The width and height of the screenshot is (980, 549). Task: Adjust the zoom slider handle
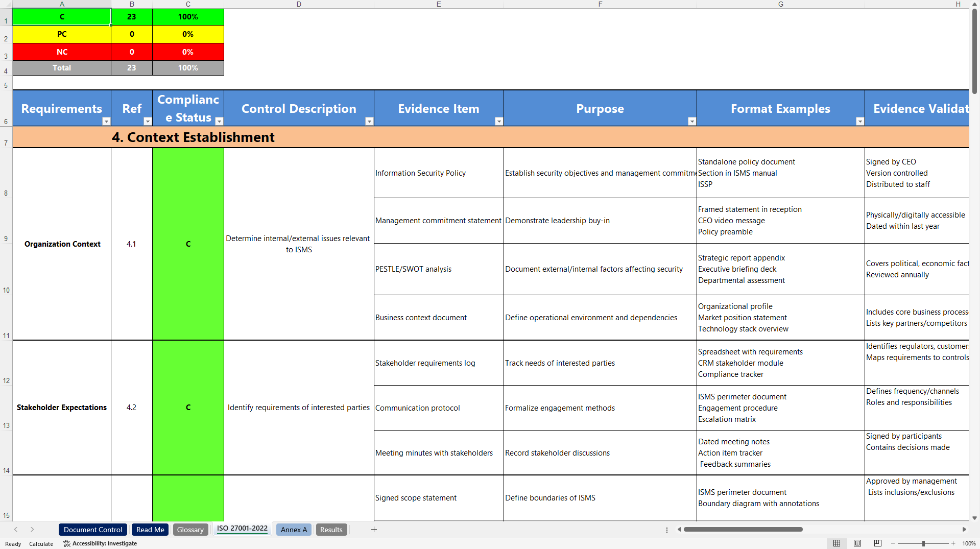click(x=923, y=543)
